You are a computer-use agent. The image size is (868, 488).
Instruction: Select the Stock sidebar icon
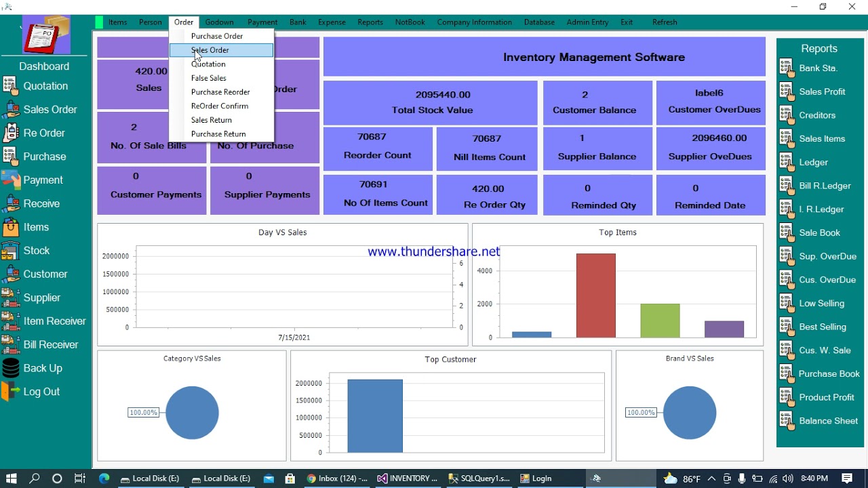pyautogui.click(x=10, y=250)
